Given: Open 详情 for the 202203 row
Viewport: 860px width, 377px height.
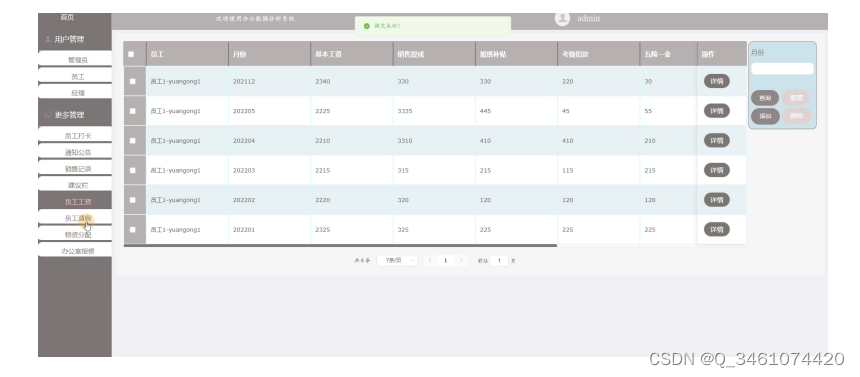Looking at the screenshot, I should tap(716, 170).
